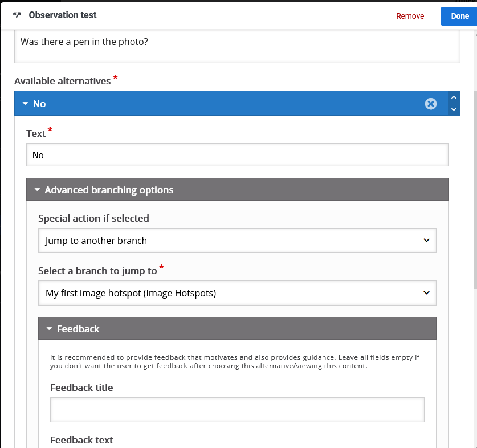The width and height of the screenshot is (477, 448).
Task: Focus the empty Feedback title input field
Action: click(x=237, y=410)
